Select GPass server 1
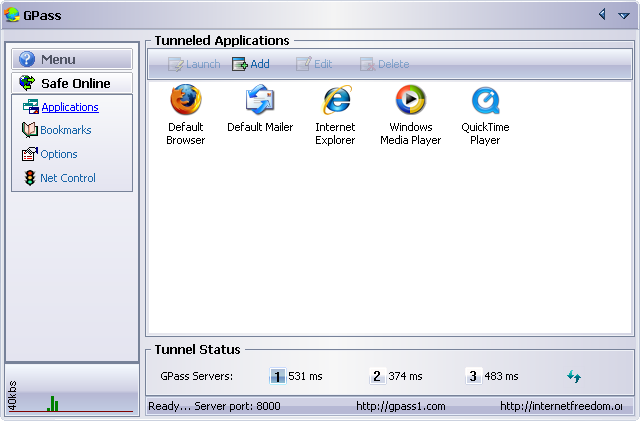The height and width of the screenshot is (421, 640). pos(278,376)
